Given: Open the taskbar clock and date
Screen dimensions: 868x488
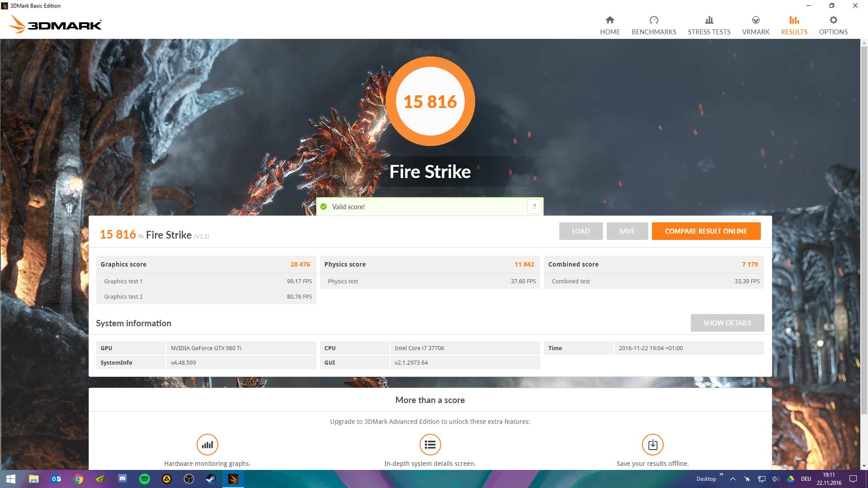Looking at the screenshot, I should coord(829,479).
